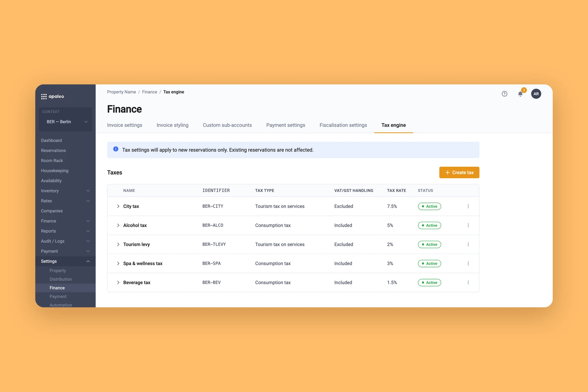Open Property under Settings
Image resolution: width=588 pixels, height=392 pixels.
(58, 271)
